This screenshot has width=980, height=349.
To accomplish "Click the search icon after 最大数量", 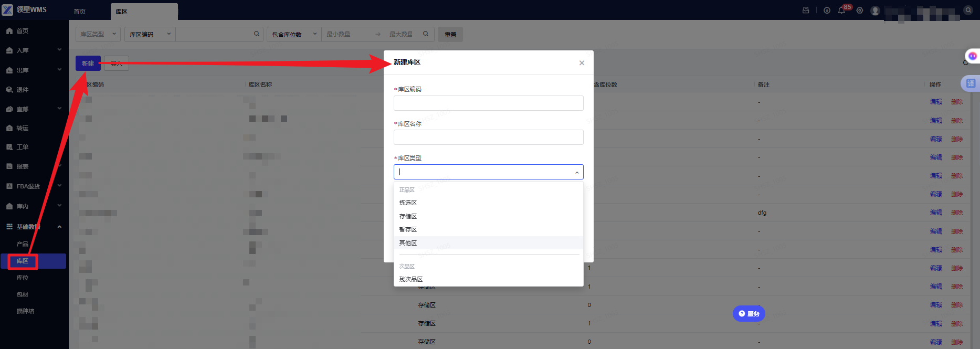I will tap(426, 34).
